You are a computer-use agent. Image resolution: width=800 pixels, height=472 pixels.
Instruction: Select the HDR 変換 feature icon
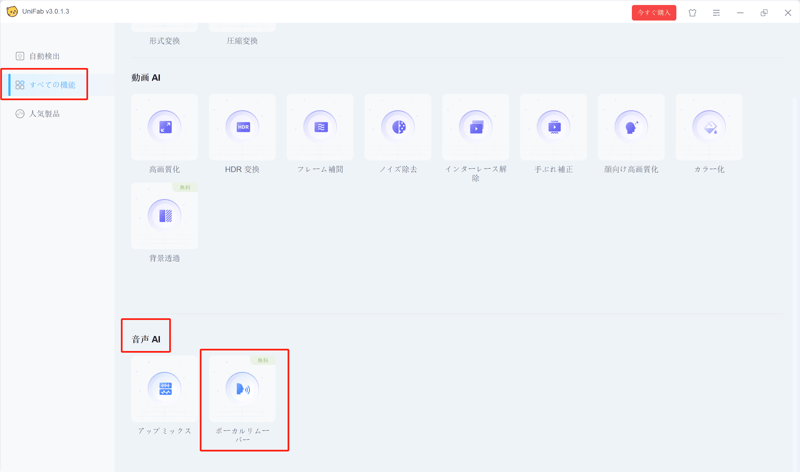click(x=242, y=128)
